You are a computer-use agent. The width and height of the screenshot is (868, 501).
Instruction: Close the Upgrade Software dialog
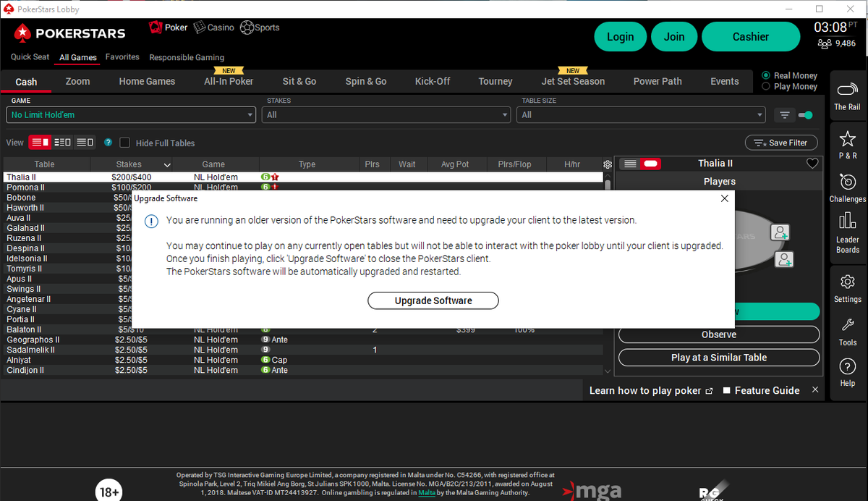(x=725, y=198)
